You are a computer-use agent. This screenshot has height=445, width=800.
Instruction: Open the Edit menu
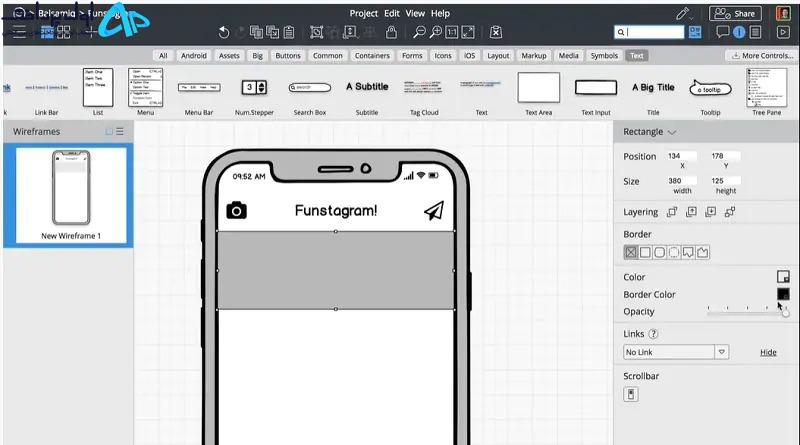pyautogui.click(x=392, y=13)
